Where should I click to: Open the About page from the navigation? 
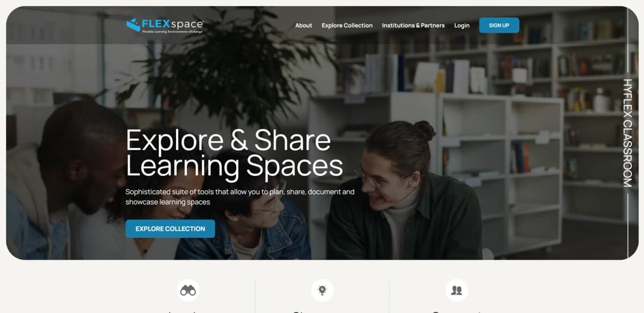303,25
